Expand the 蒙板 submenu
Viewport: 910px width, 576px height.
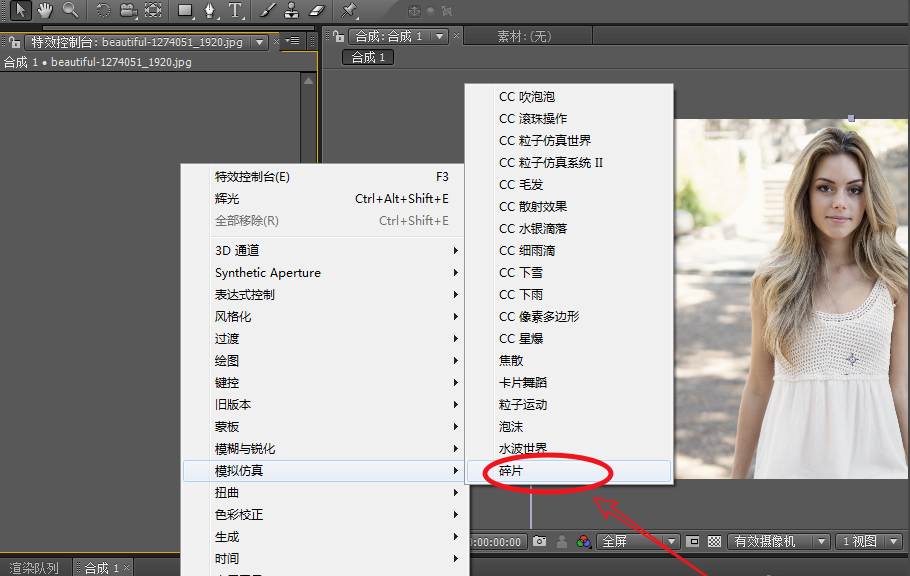point(323,427)
